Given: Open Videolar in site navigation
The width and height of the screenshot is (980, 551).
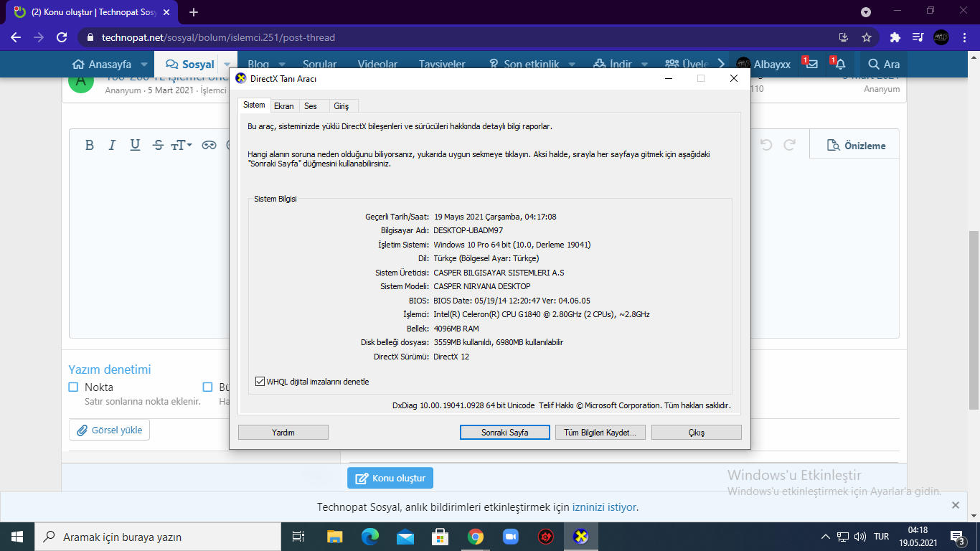Looking at the screenshot, I should click(377, 64).
